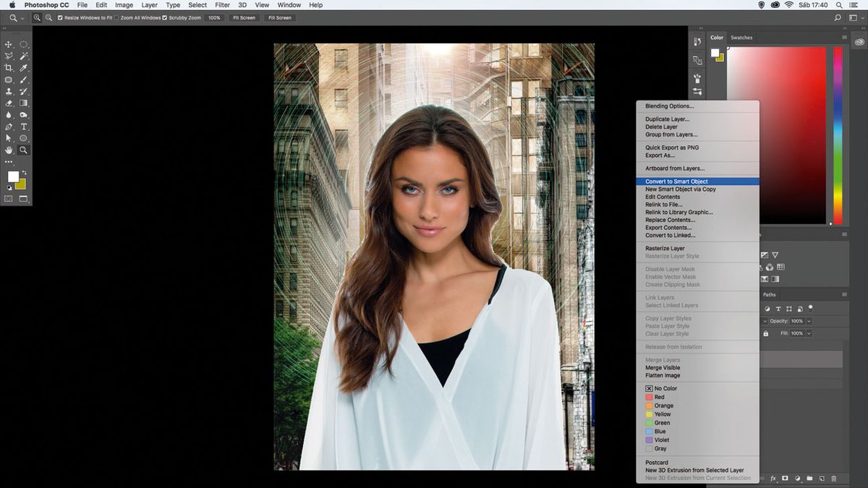Open the Zoom Out tool option

pos(48,17)
